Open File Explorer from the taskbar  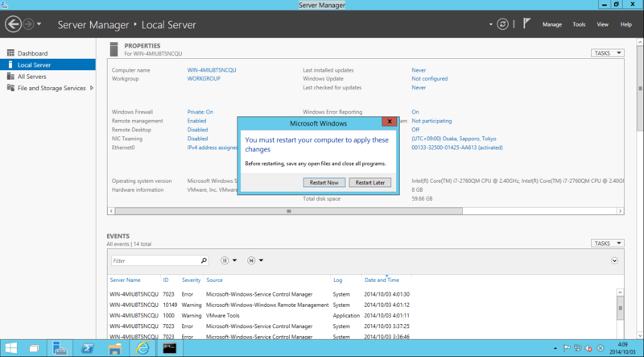click(x=115, y=348)
